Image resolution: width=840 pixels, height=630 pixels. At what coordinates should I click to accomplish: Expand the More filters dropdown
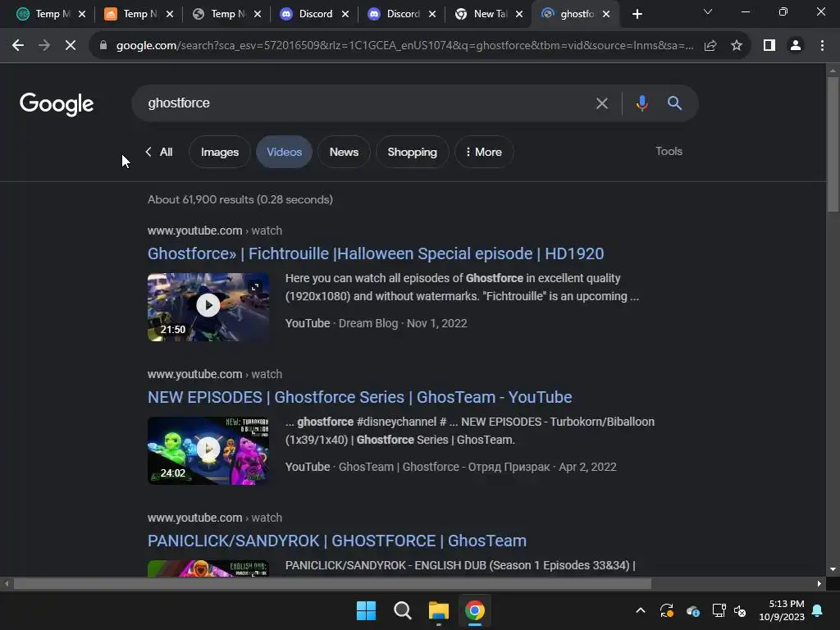click(x=484, y=152)
